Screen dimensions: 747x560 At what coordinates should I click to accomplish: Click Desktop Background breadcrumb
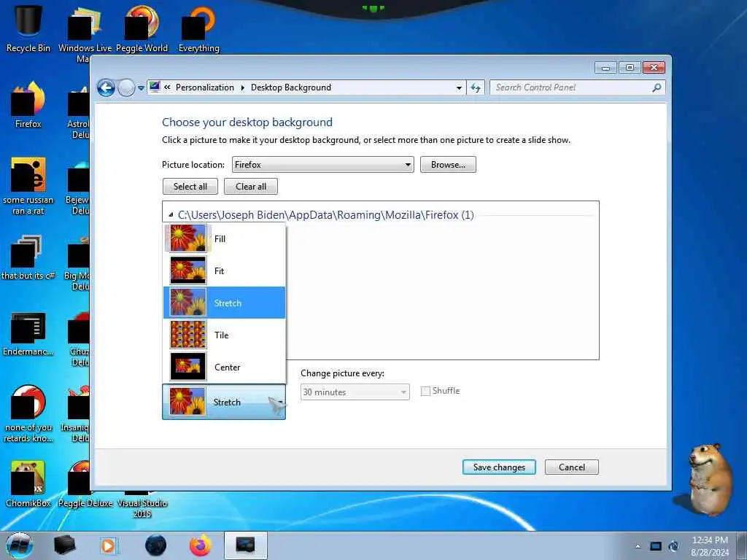(290, 87)
